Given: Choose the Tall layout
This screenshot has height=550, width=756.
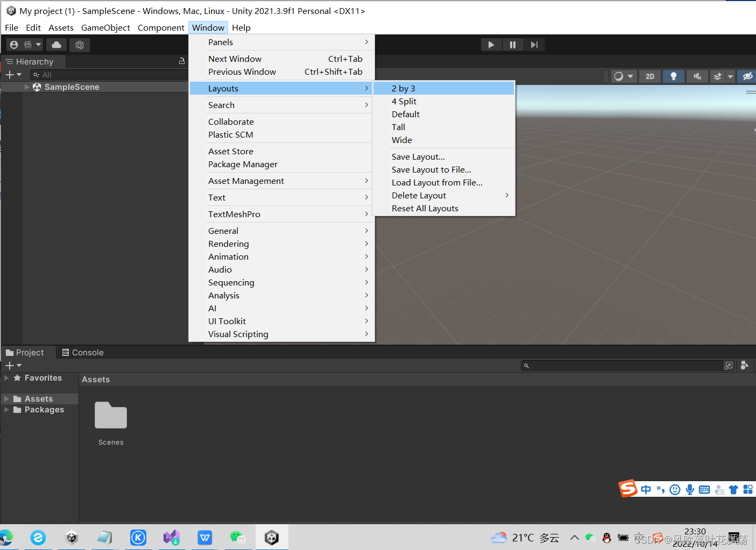Looking at the screenshot, I should (x=444, y=127).
